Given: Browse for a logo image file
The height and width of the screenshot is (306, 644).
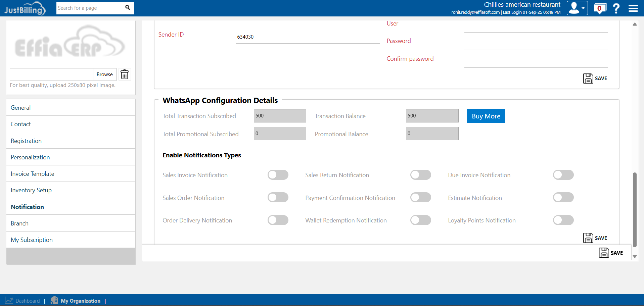Looking at the screenshot, I should [104, 74].
